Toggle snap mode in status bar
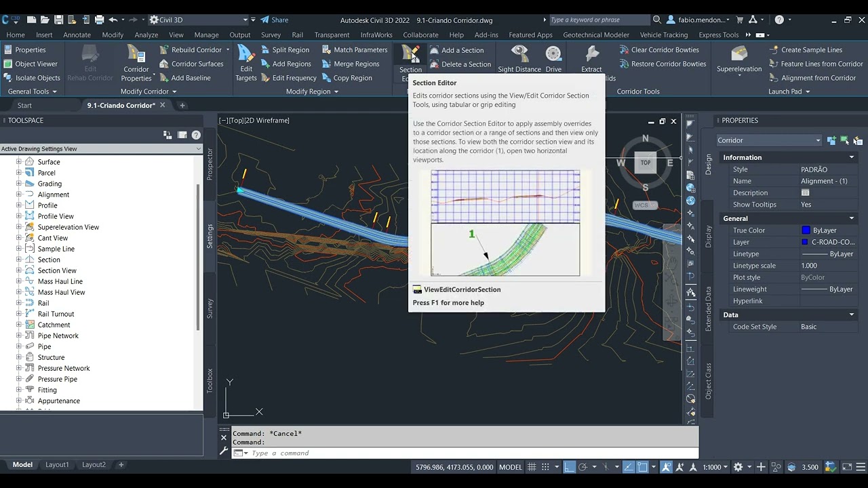The height and width of the screenshot is (488, 868). (546, 467)
